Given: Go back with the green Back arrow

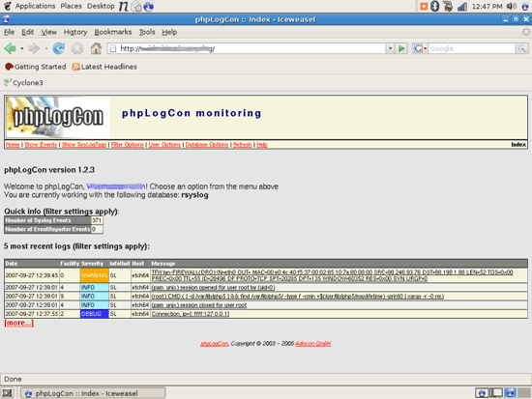Looking at the screenshot, I should click(x=10, y=48).
